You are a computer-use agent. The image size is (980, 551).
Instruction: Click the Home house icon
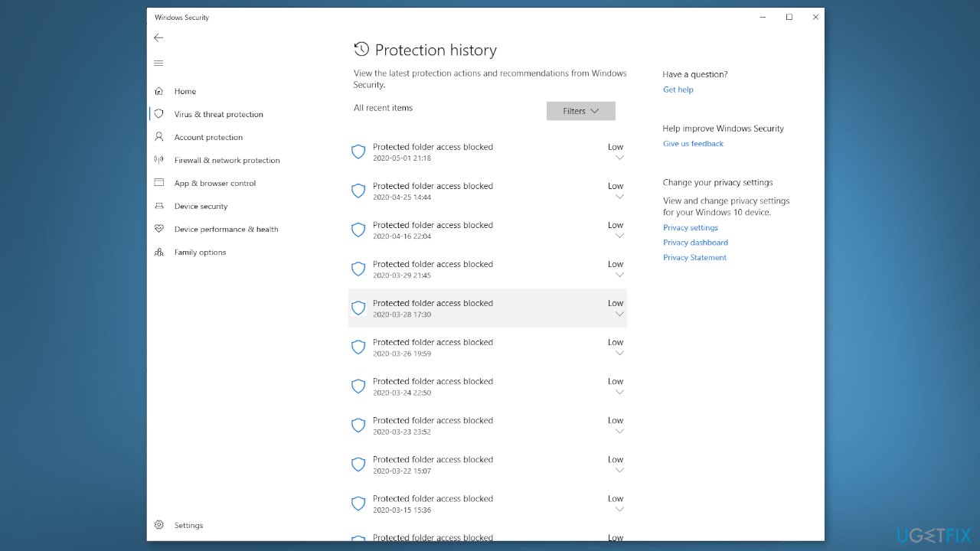(x=158, y=91)
